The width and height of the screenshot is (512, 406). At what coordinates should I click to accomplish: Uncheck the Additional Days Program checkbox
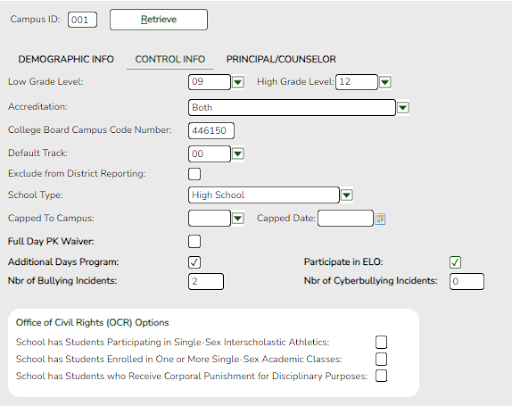pyautogui.click(x=195, y=262)
